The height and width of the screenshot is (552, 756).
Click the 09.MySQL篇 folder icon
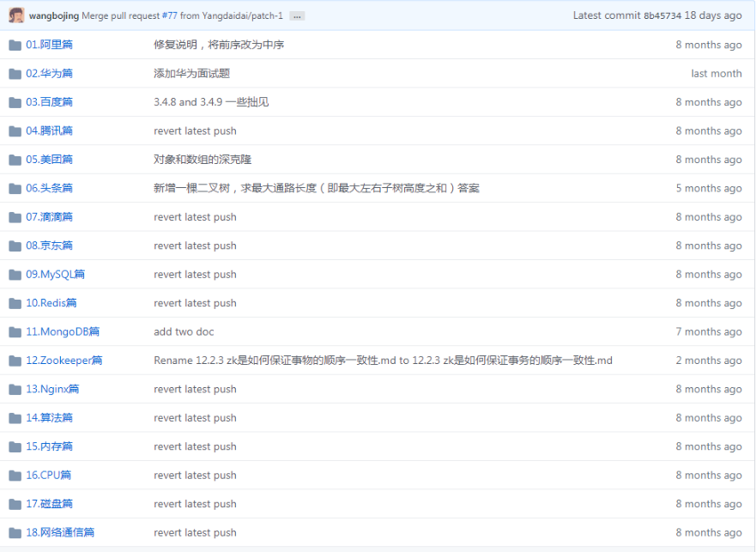click(15, 275)
